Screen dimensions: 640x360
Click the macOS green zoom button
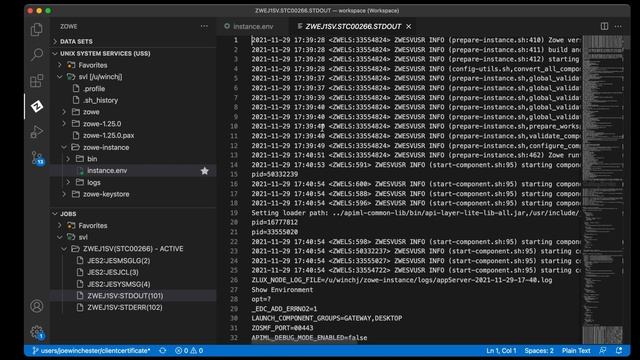[x=48, y=11]
